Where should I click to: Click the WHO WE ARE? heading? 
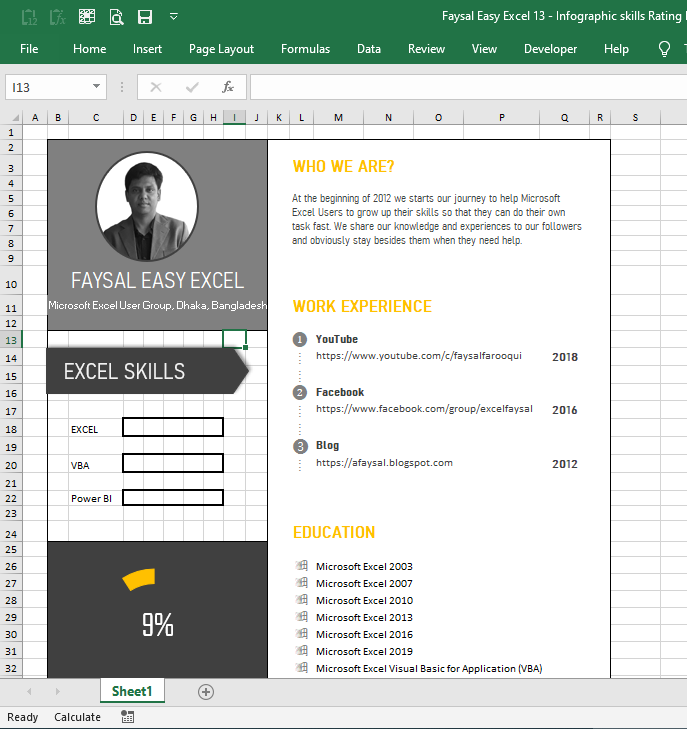(x=343, y=166)
